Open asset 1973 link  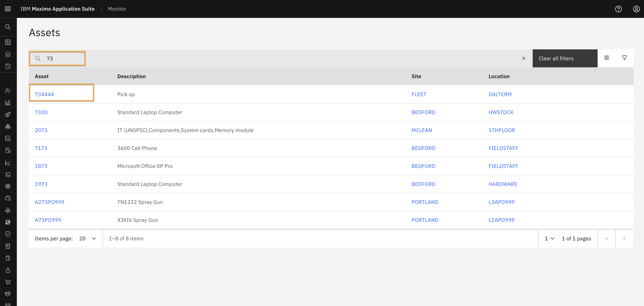pos(41,184)
